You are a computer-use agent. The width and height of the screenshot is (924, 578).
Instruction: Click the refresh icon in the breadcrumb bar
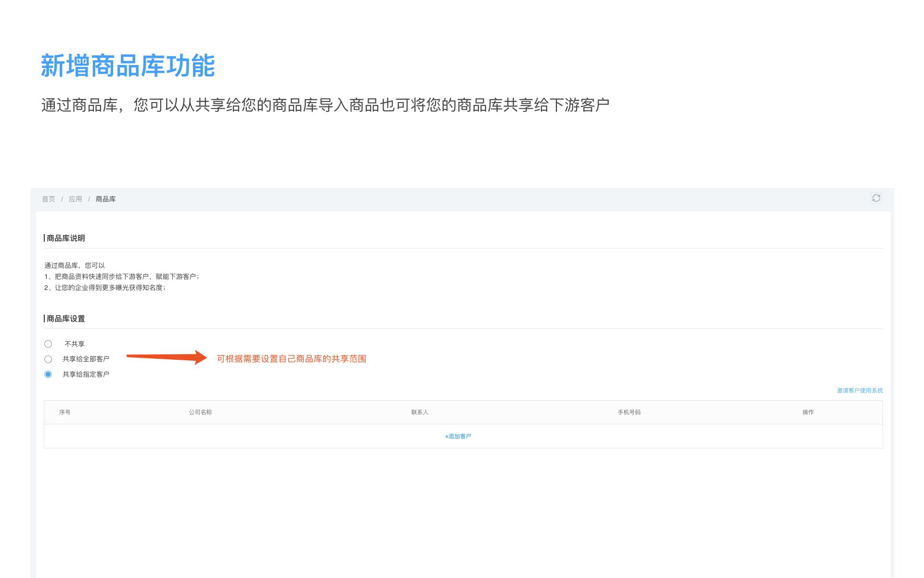tap(876, 198)
